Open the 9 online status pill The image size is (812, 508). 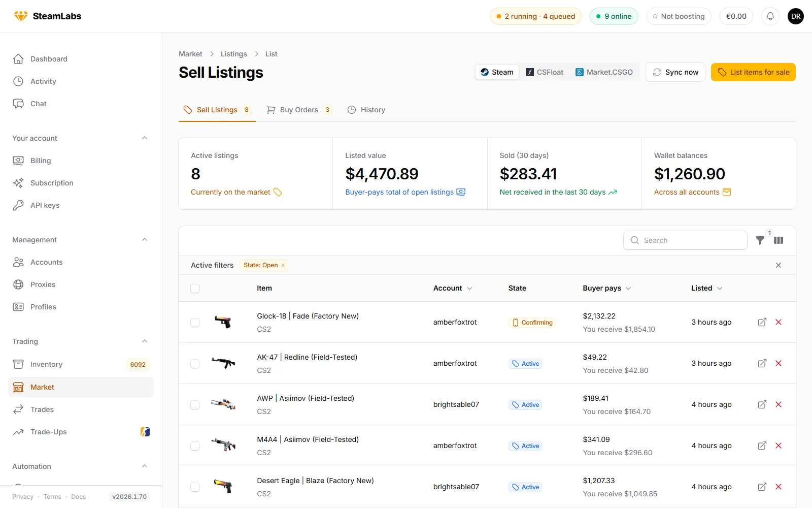coord(614,16)
